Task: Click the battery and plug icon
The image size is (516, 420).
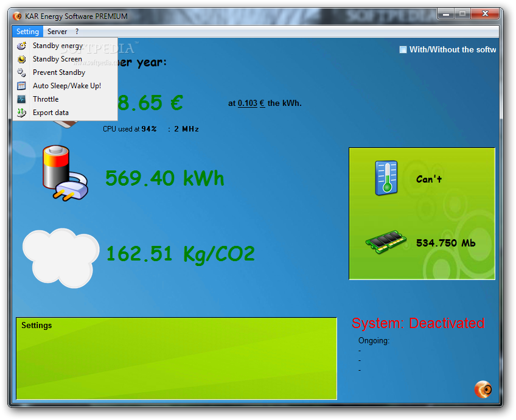Action: click(65, 173)
